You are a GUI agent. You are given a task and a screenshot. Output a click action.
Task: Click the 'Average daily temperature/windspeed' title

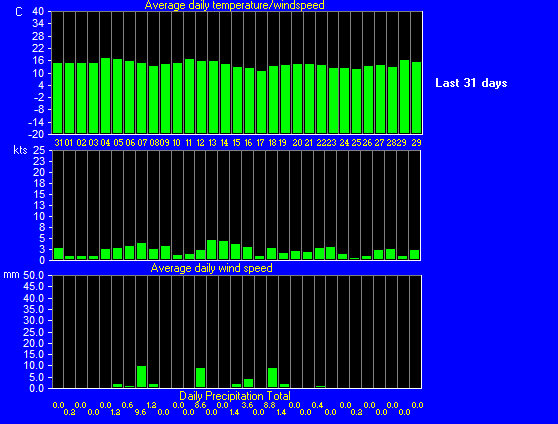235,5
